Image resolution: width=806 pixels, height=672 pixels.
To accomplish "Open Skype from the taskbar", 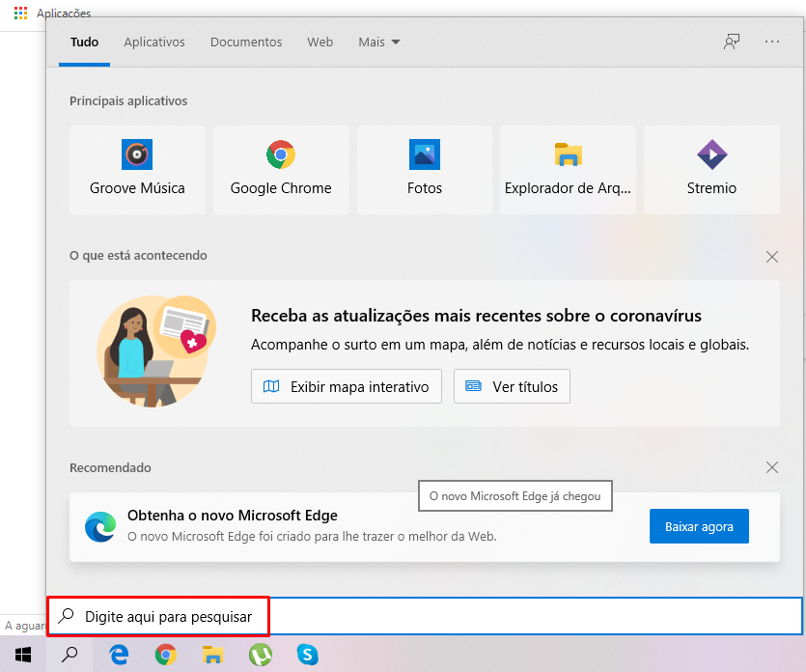I will (x=307, y=655).
